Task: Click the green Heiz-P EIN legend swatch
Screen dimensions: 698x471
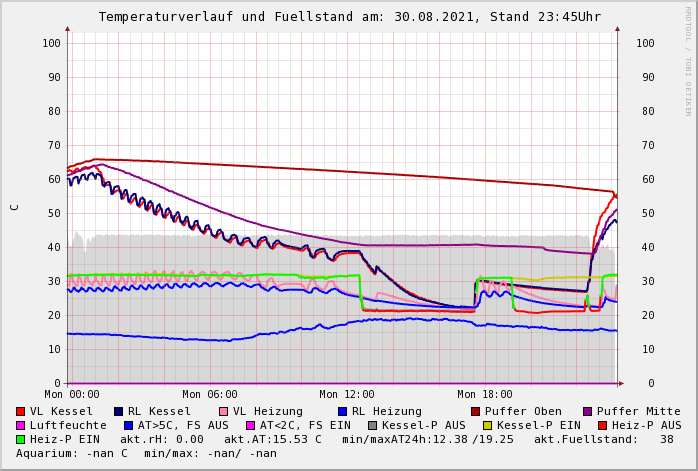Action: pyautogui.click(x=21, y=440)
